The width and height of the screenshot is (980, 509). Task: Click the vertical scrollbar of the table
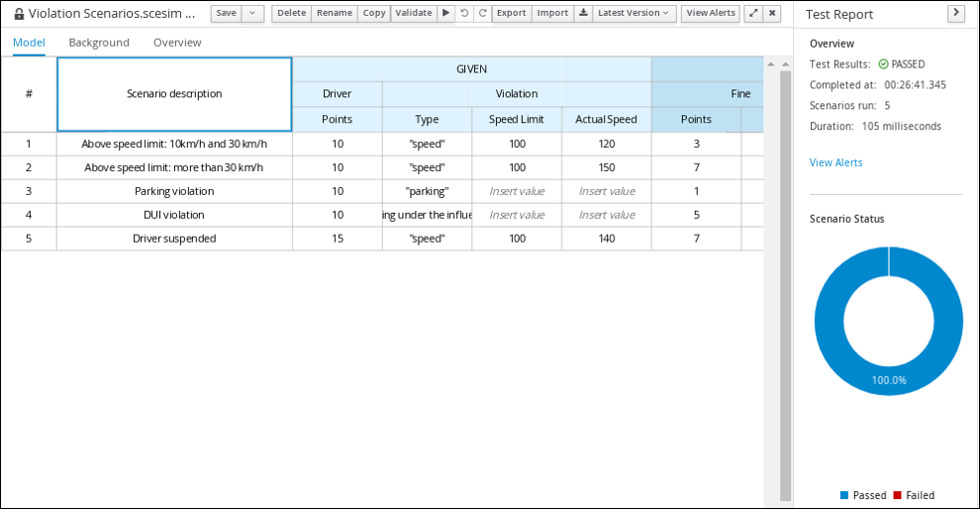786,277
